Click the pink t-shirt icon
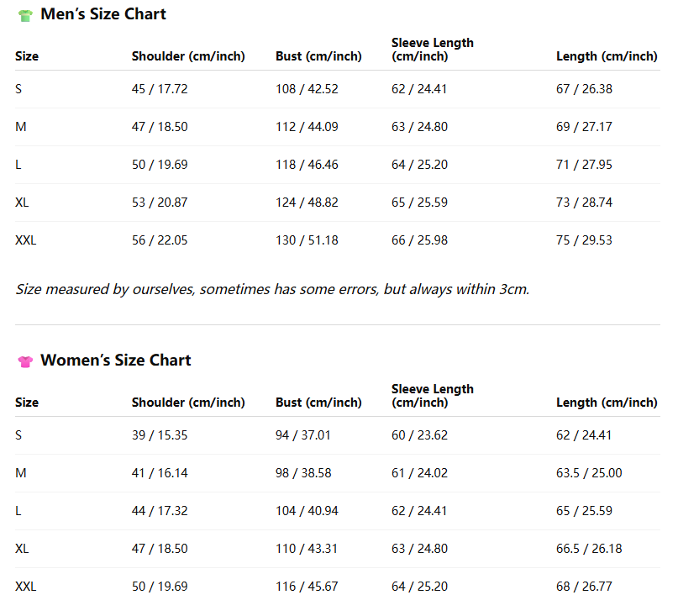The image size is (678, 616). [x=25, y=361]
